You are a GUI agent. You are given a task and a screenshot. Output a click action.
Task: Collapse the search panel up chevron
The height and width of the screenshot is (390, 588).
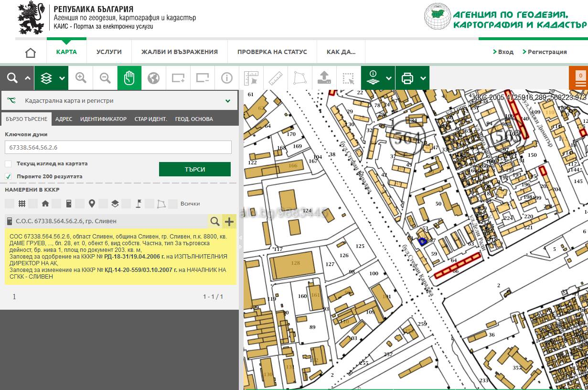coord(28,78)
